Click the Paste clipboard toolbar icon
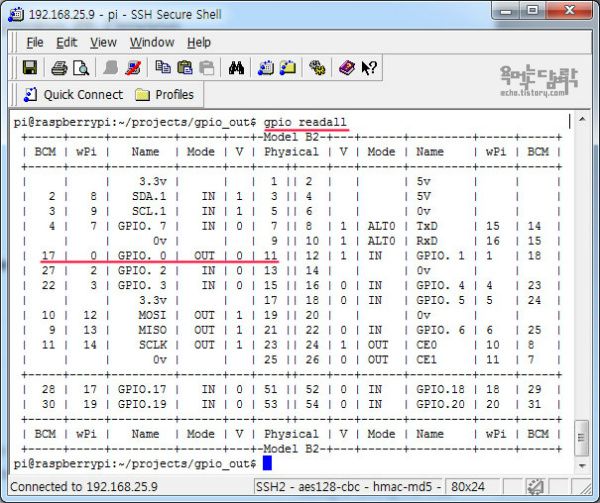This screenshot has height=503, width=600. click(x=185, y=68)
